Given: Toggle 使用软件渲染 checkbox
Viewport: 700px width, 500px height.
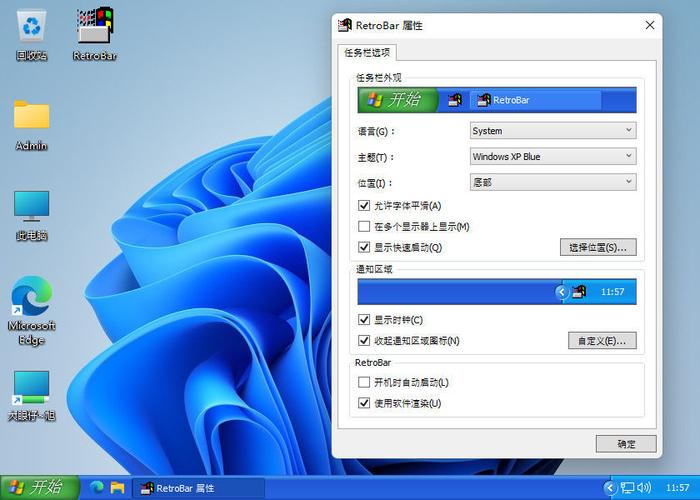Looking at the screenshot, I should point(364,404).
